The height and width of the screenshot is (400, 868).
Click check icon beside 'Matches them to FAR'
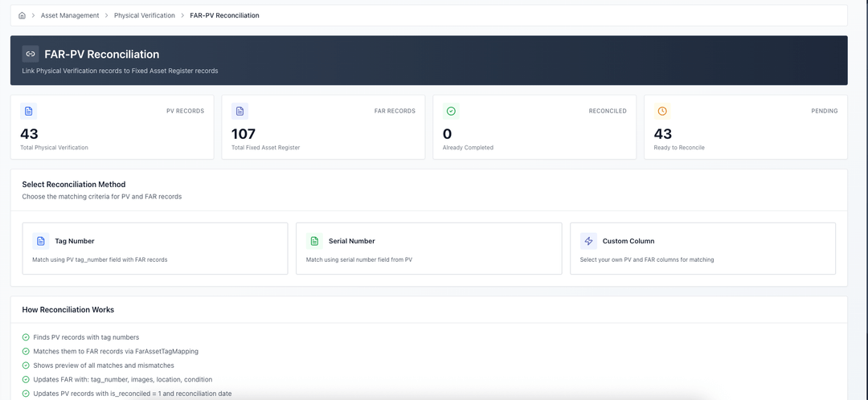click(x=26, y=351)
